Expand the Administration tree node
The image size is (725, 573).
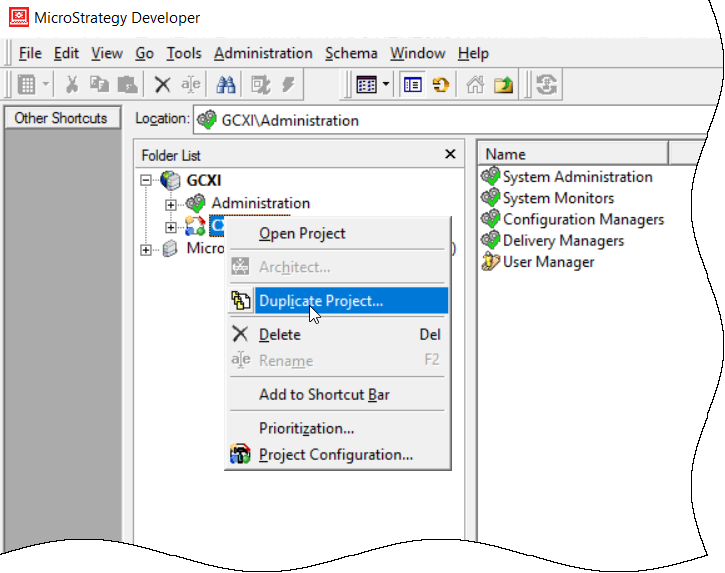pyautogui.click(x=171, y=204)
